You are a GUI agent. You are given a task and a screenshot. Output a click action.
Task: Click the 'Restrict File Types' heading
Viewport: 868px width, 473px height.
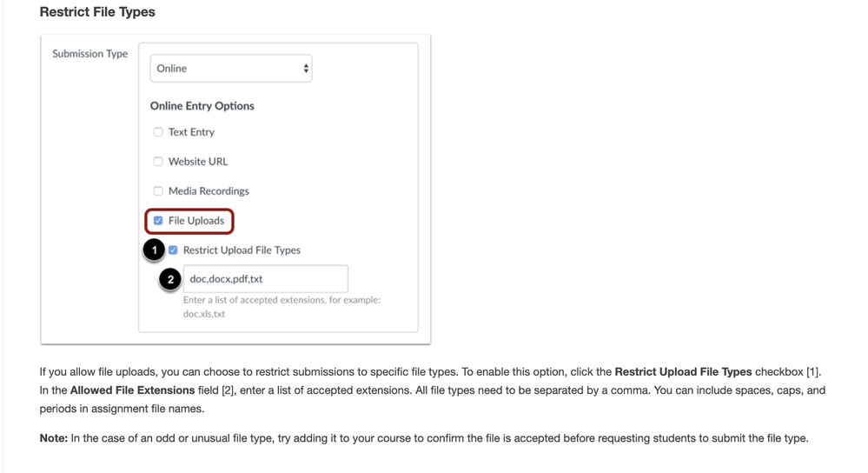pyautogui.click(x=97, y=12)
